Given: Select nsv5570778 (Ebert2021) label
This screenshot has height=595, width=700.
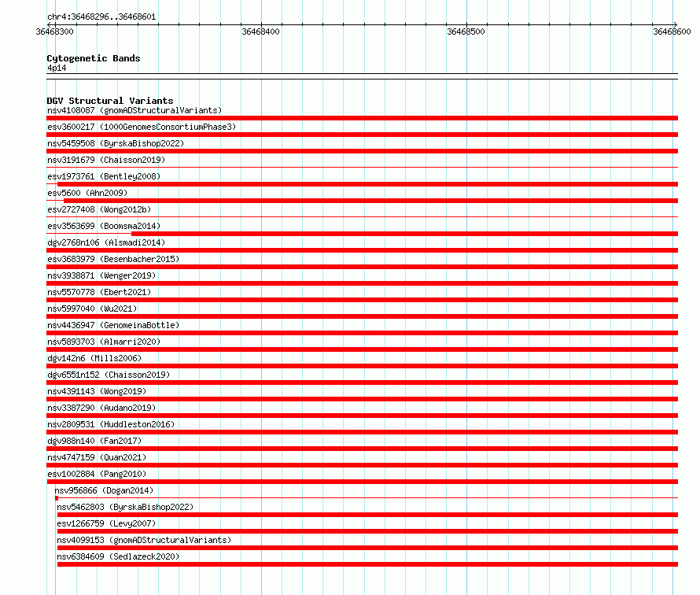Looking at the screenshot, I should pos(99,292).
